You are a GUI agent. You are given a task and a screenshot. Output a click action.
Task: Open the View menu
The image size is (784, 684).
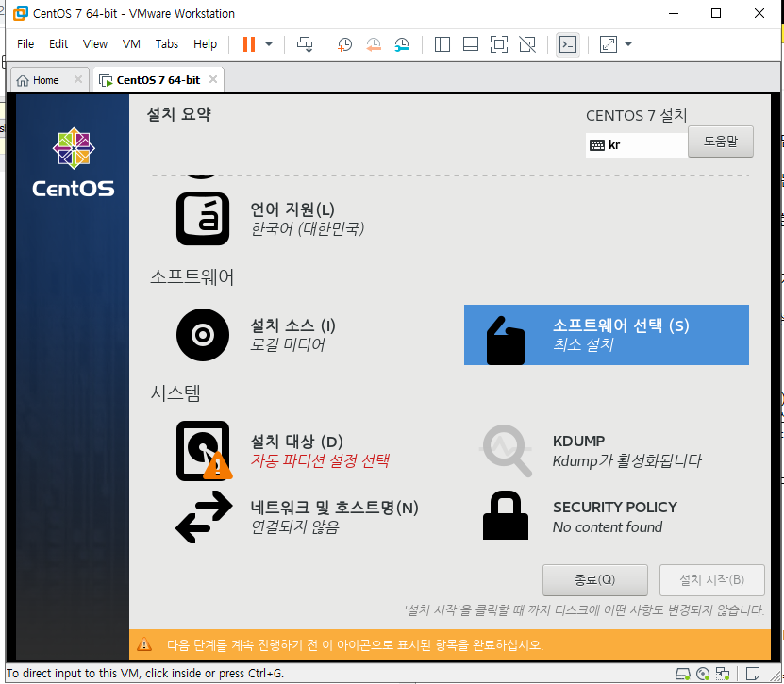[x=95, y=44]
